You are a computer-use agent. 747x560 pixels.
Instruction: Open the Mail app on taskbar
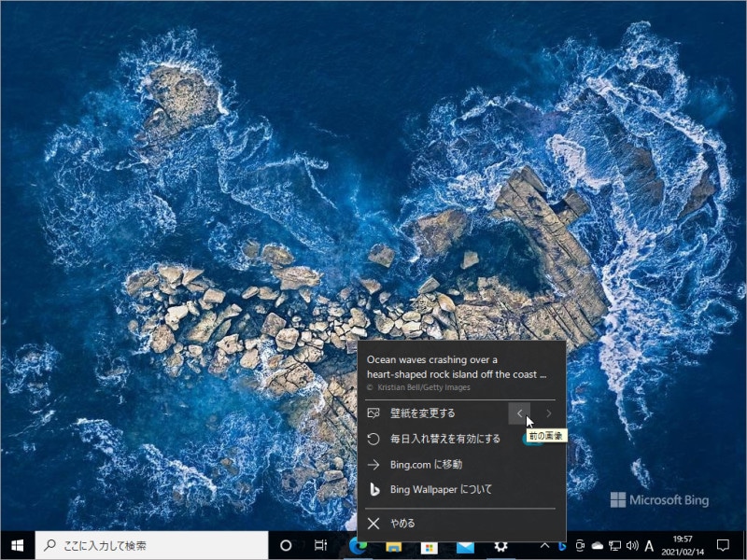coord(465,545)
